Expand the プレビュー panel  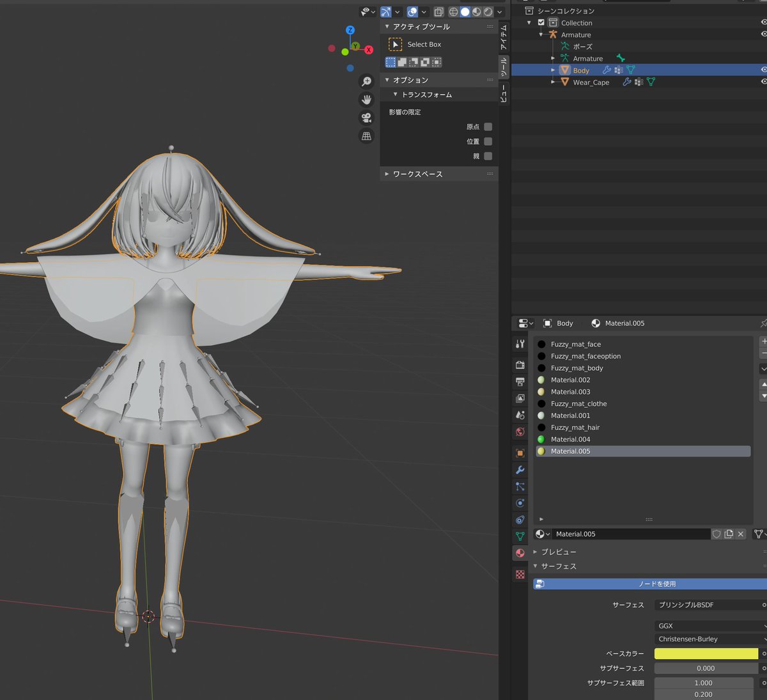click(536, 552)
